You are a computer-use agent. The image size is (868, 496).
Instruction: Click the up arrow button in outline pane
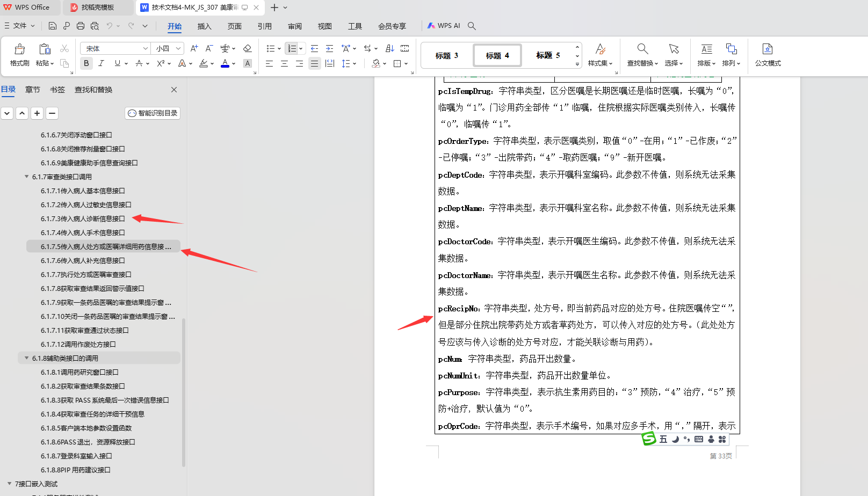[22, 113]
